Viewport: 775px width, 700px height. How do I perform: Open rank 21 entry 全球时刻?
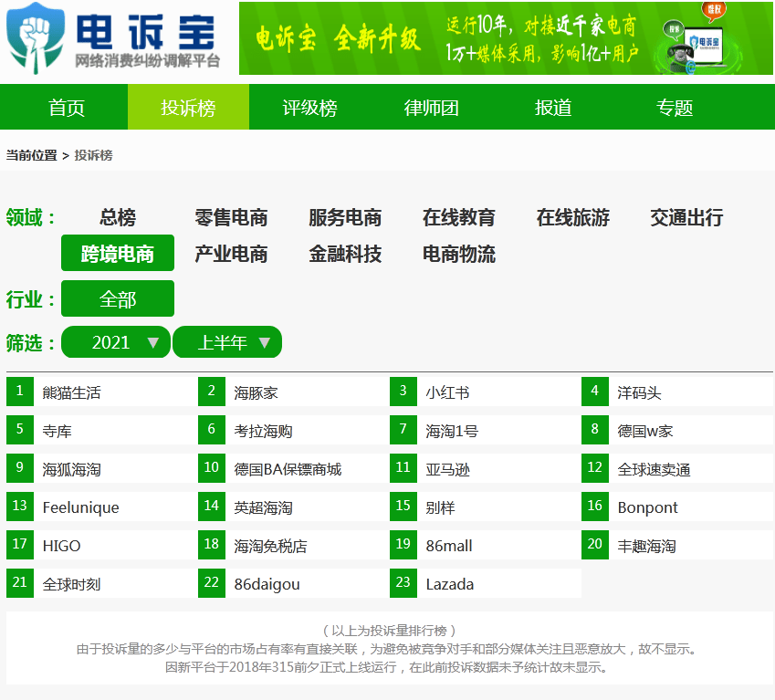click(x=102, y=583)
